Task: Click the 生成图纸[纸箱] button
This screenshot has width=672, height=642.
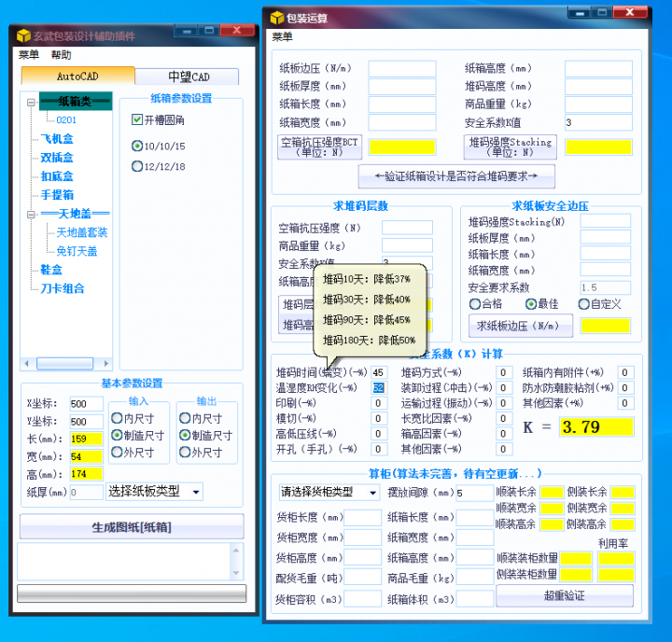Action: (x=131, y=527)
